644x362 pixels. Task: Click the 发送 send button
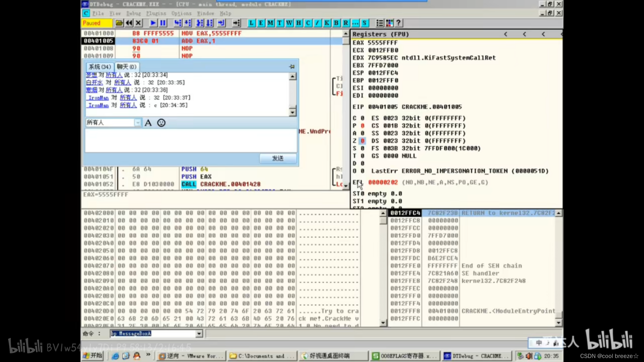coord(278,158)
